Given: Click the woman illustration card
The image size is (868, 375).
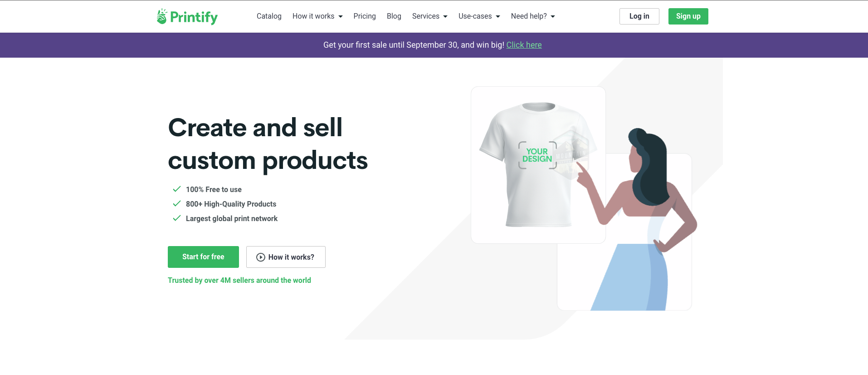Looking at the screenshot, I should pyautogui.click(x=644, y=254).
